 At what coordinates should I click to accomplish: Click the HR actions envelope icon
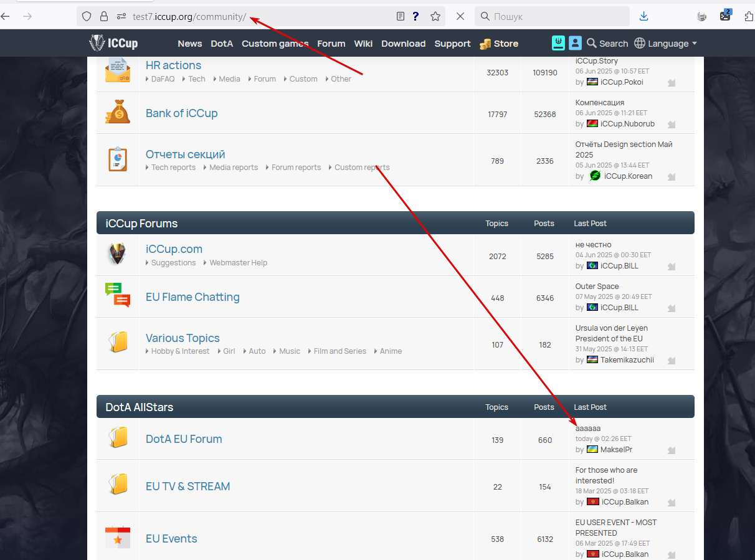click(x=117, y=70)
